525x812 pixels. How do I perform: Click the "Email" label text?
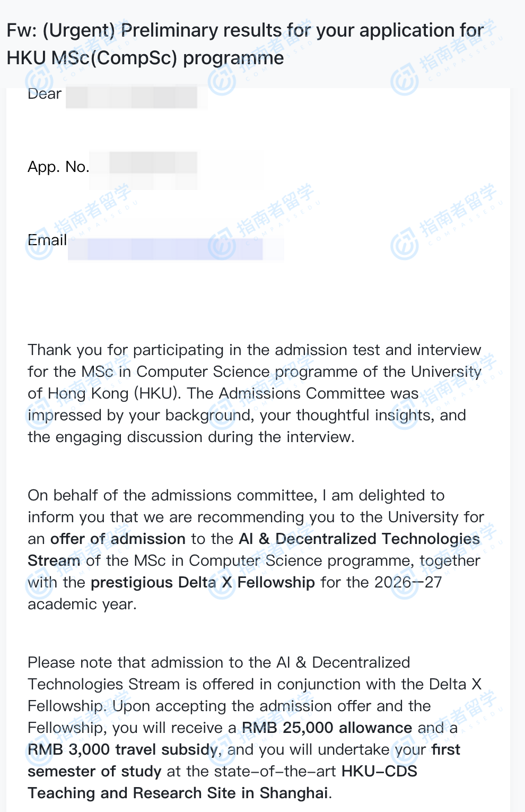coord(47,240)
